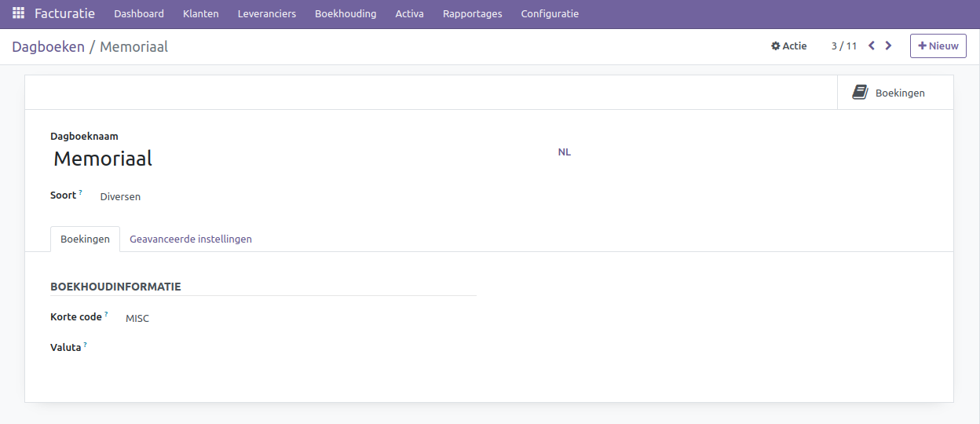
Task: Select the Boekingen tab
Action: (85, 239)
